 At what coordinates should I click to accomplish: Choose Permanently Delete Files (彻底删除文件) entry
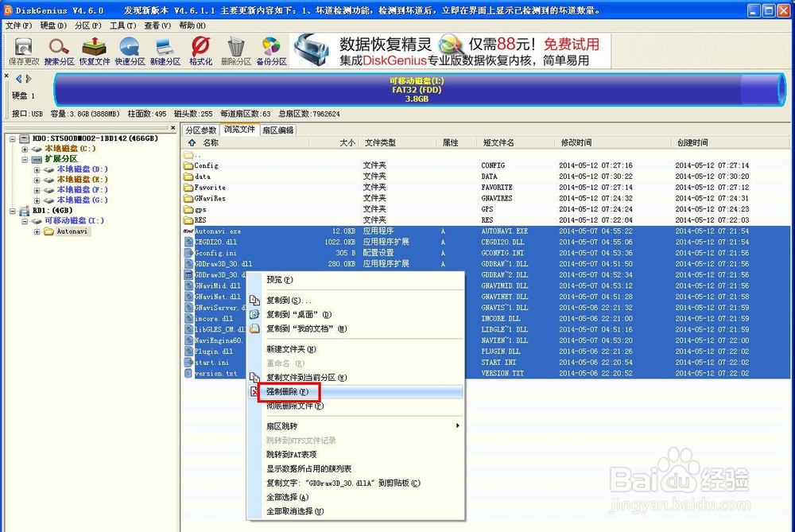click(355, 406)
